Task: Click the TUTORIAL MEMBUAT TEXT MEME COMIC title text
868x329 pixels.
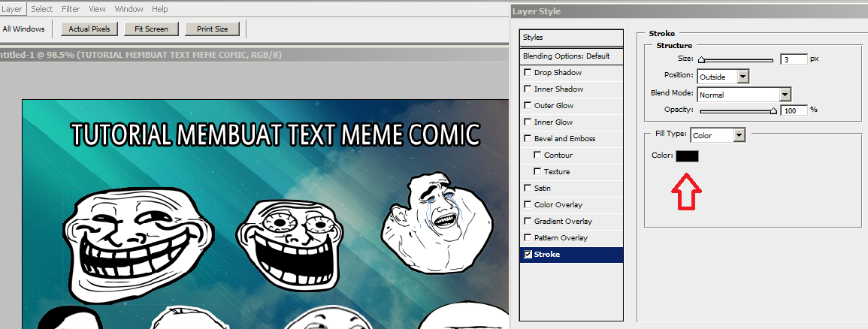Action: [275, 135]
